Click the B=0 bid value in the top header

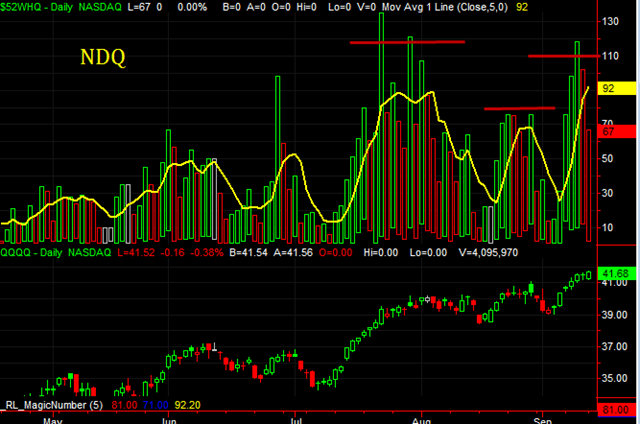coord(231,7)
